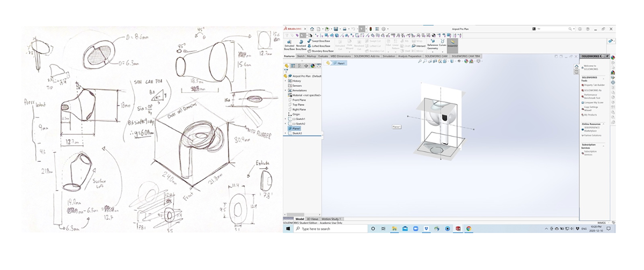644x270 pixels.
Task: Switch to the Evaluate ribbon tab
Action: click(x=323, y=56)
